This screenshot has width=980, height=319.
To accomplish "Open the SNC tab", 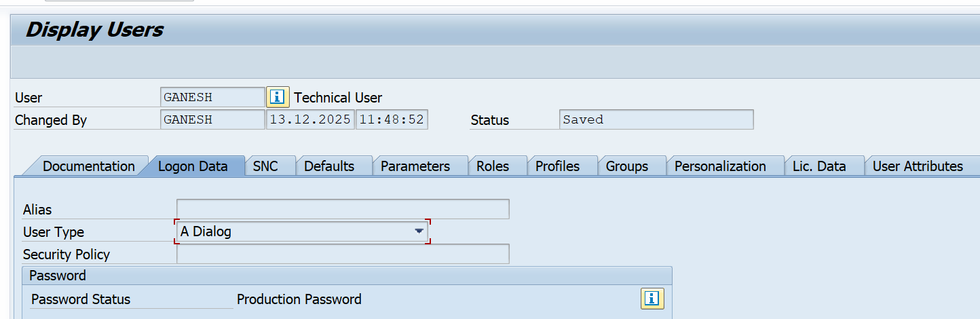I will point(265,166).
